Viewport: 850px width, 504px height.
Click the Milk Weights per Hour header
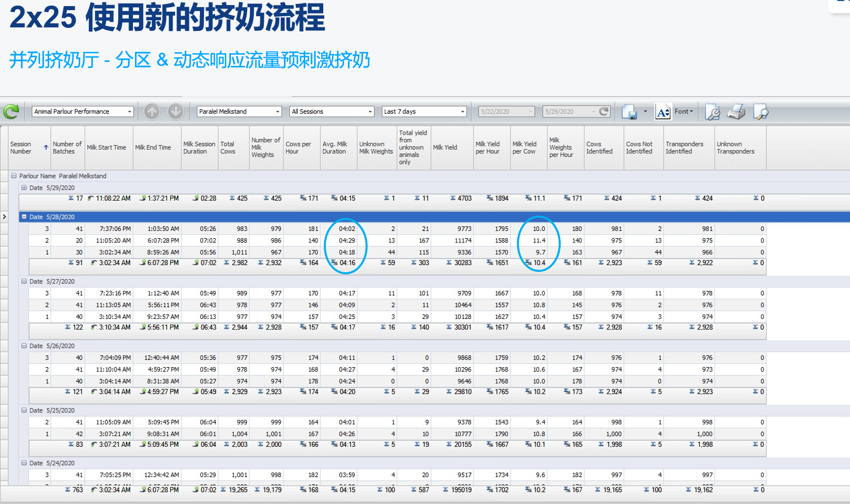point(565,148)
